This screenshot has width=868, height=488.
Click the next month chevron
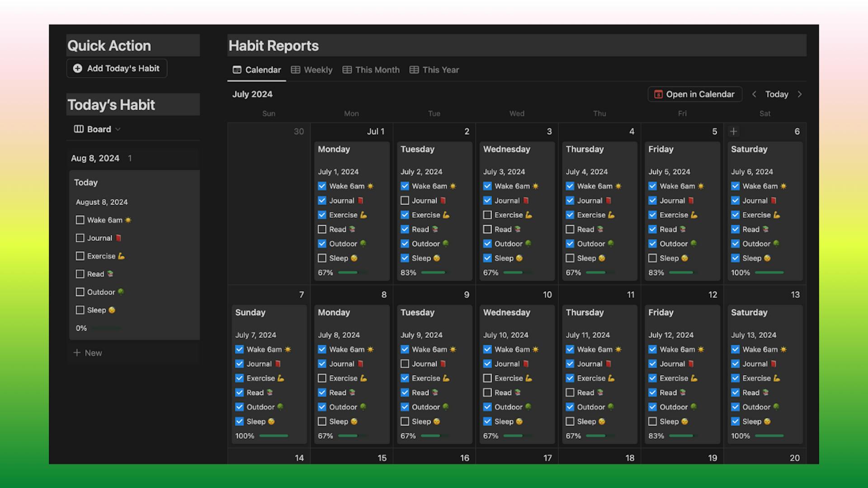point(800,94)
